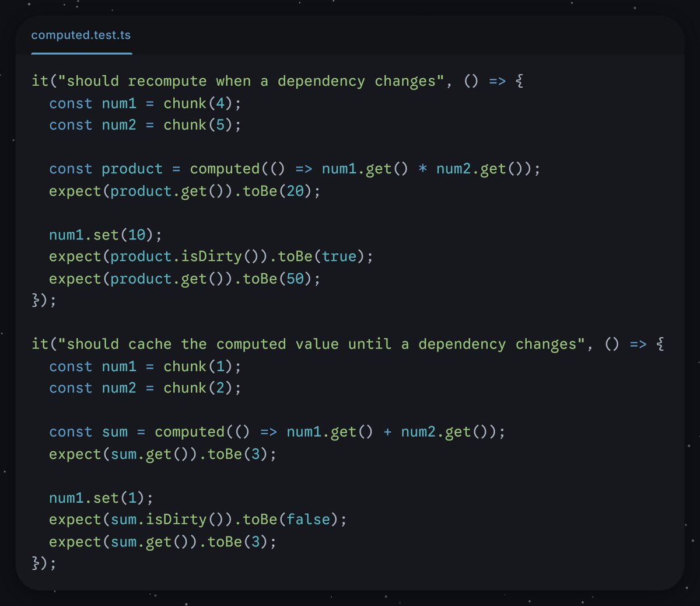
Task: Click the "const sum = computed" line
Action: (277, 432)
